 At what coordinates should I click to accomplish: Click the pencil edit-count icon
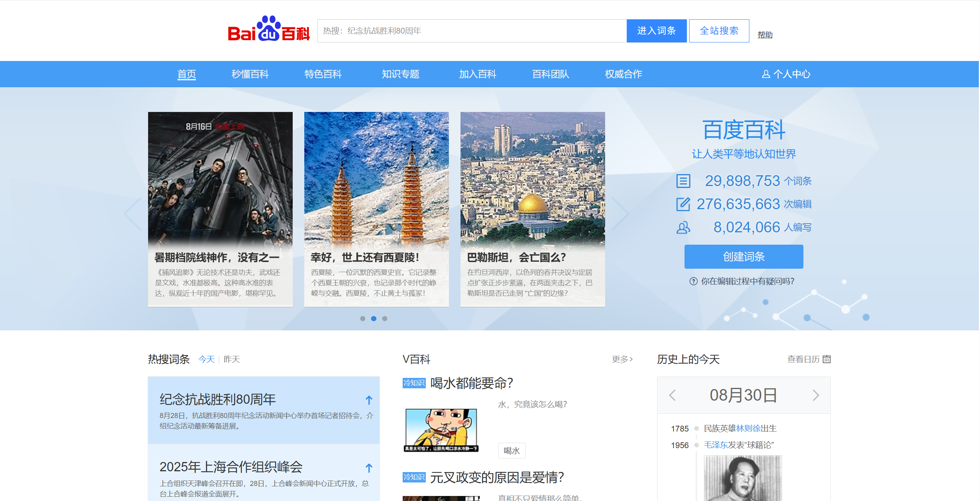click(x=683, y=204)
